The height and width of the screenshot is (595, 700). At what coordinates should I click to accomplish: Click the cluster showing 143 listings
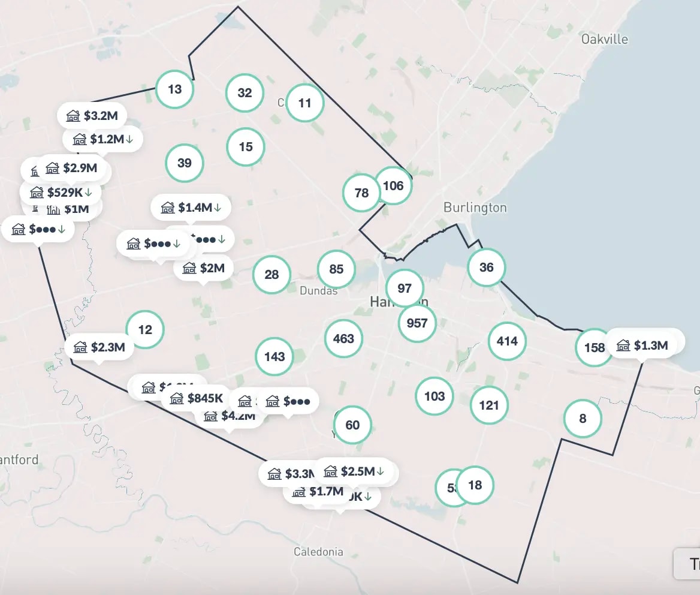pos(274,357)
